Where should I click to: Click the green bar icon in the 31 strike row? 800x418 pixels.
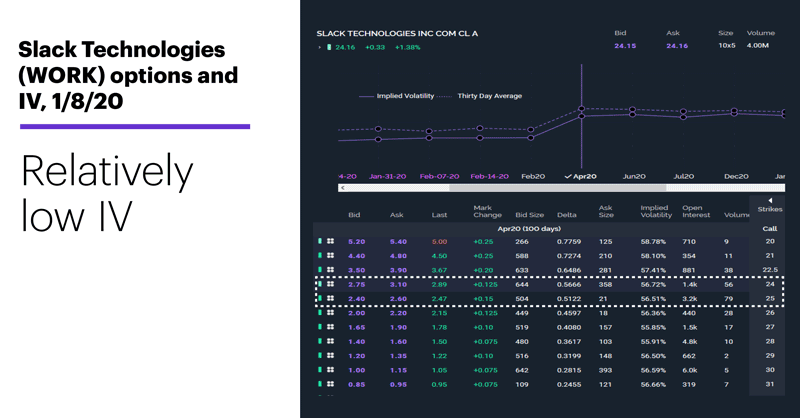320,384
